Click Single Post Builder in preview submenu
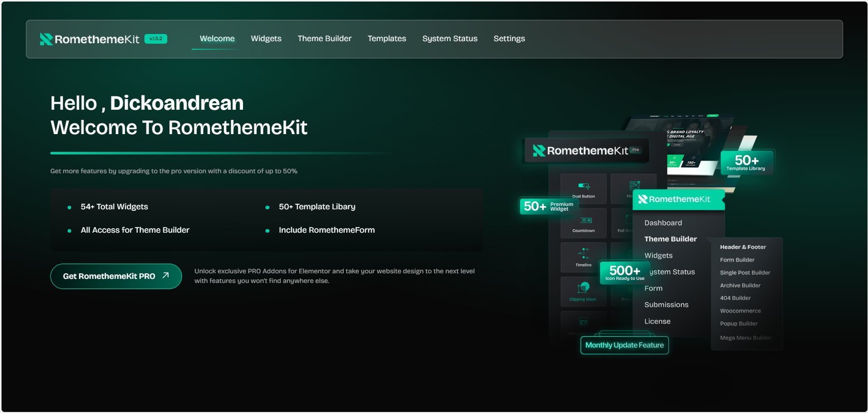This screenshot has width=868, height=413. [745, 273]
